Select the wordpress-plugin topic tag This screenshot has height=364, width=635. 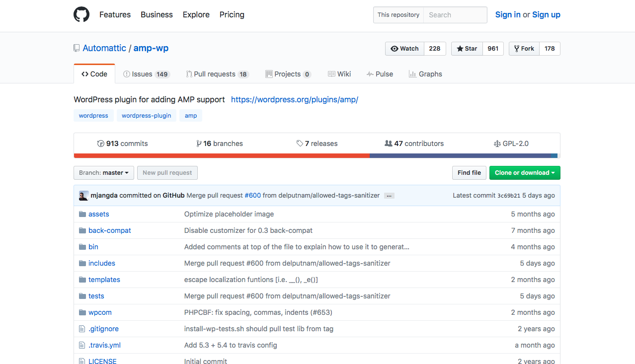[x=147, y=116]
